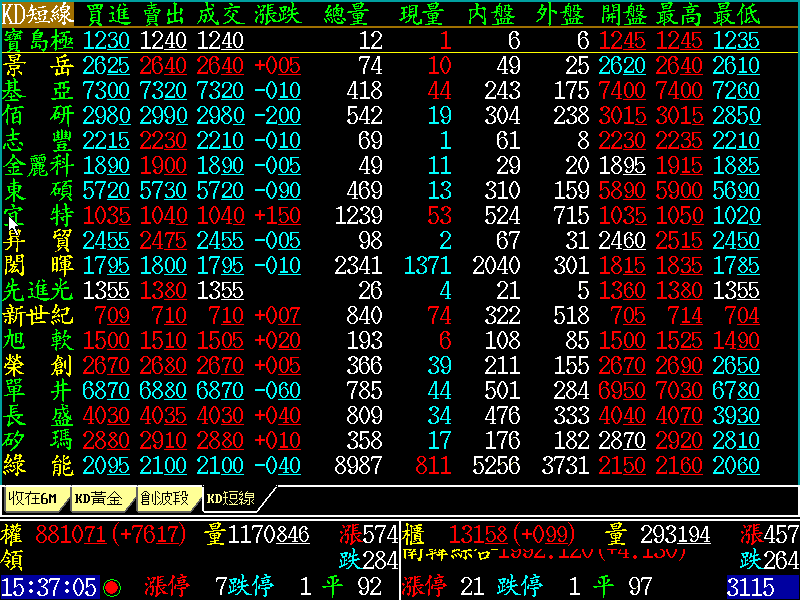Select the 創波段 tab
Image resolution: width=800 pixels, height=600 pixels.
[x=164, y=498]
